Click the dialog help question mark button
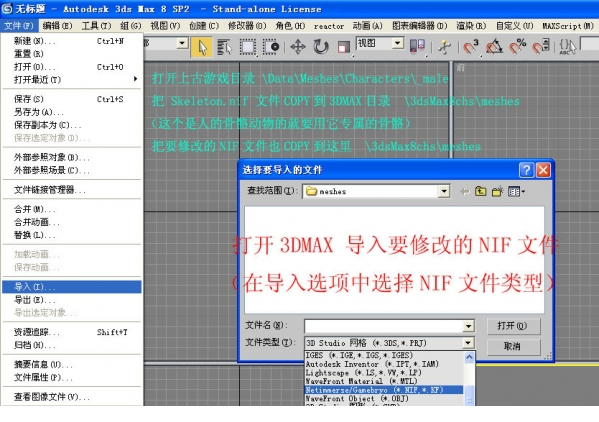599x422 pixels. tap(526, 170)
